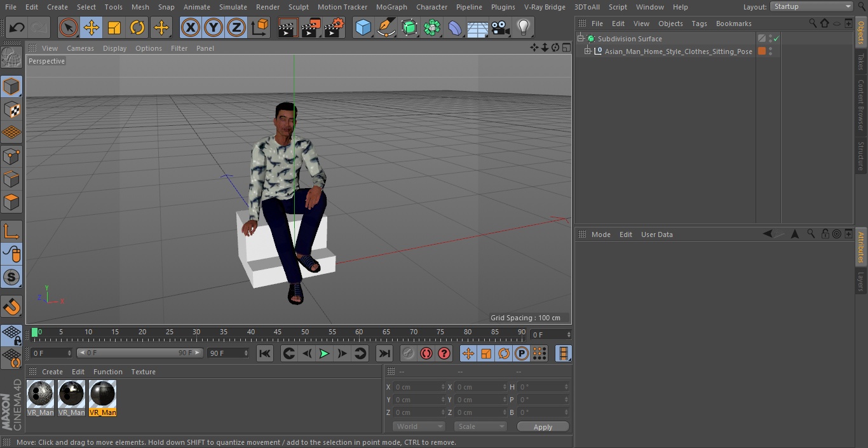This screenshot has height=448, width=868.
Task: Click the H rotation input field
Action: (x=544, y=387)
